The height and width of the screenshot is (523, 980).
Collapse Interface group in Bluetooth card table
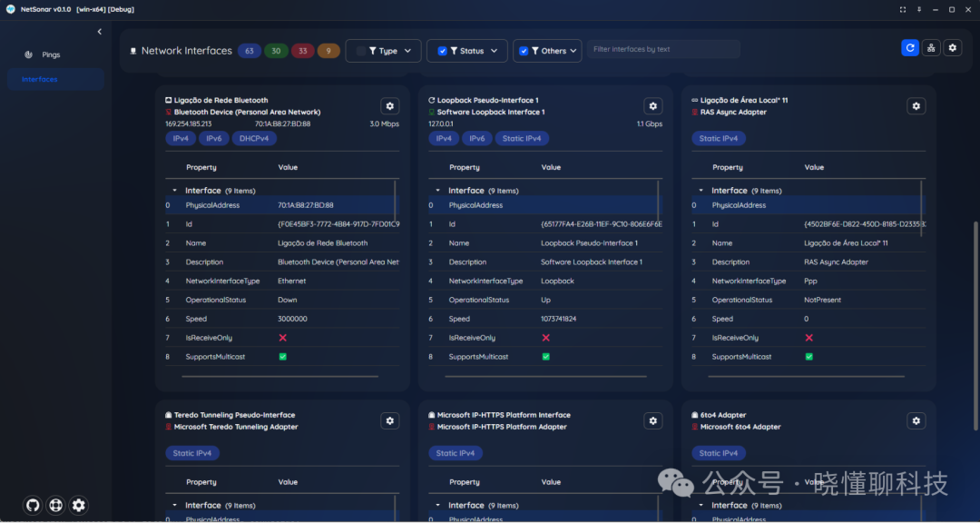174,191
